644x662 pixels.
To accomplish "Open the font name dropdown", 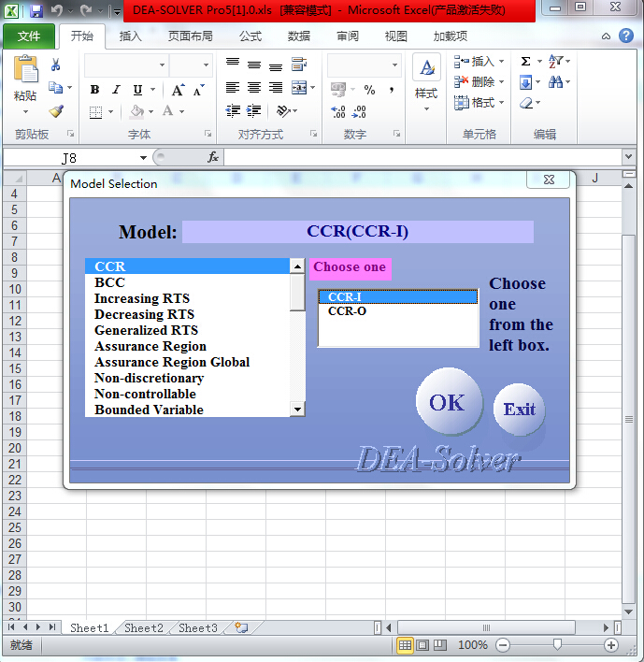I will (162, 65).
